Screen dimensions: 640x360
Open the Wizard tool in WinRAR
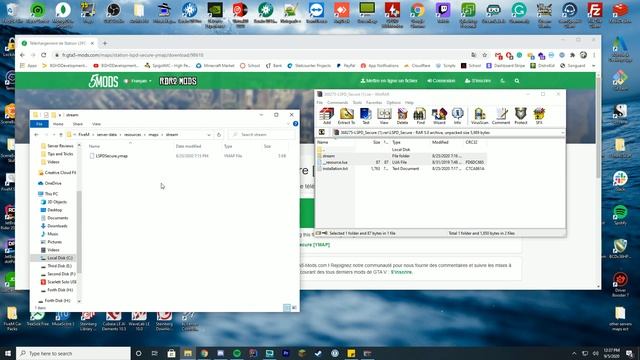click(x=439, y=116)
